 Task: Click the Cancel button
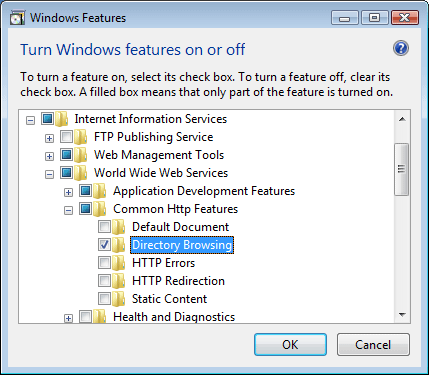373,345
